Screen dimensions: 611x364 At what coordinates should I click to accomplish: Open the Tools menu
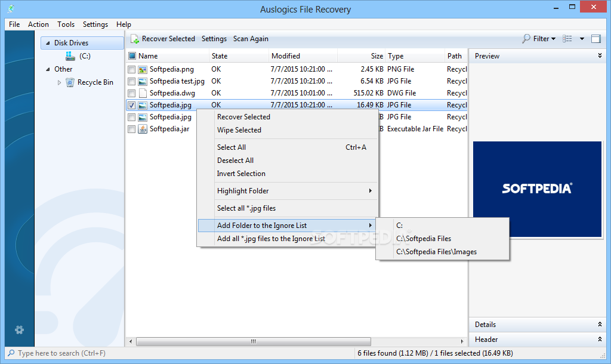66,24
